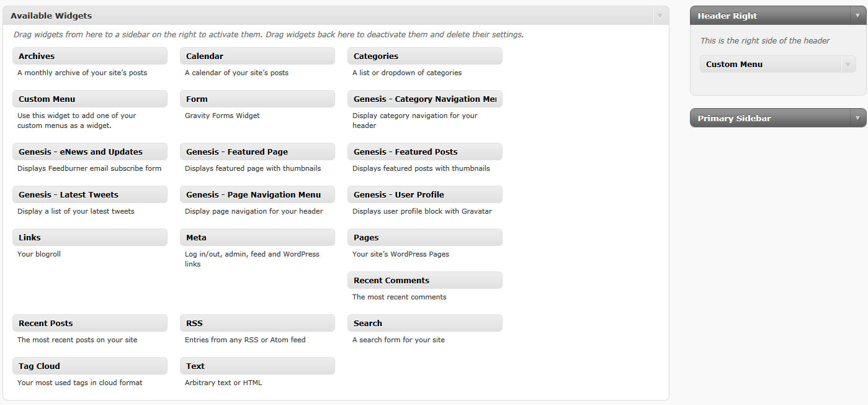Screen dimensions: 868x405
Task: Choose the Tag Cloud widget
Action: coord(89,366)
